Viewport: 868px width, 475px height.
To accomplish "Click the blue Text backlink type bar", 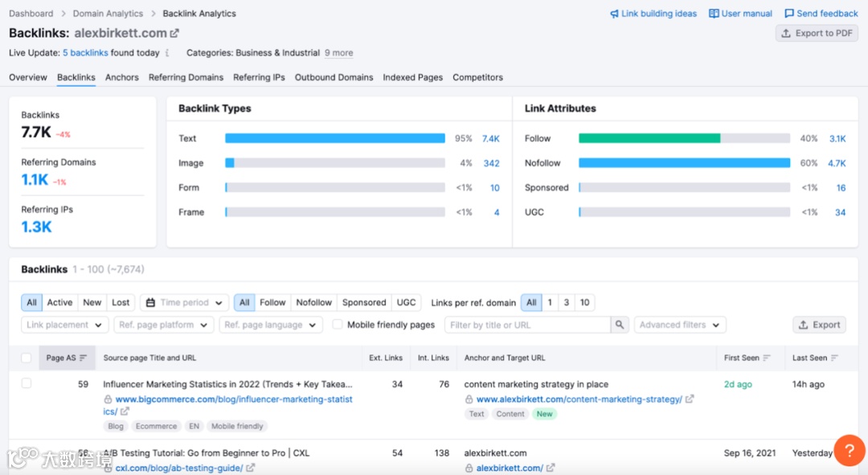I will [335, 138].
